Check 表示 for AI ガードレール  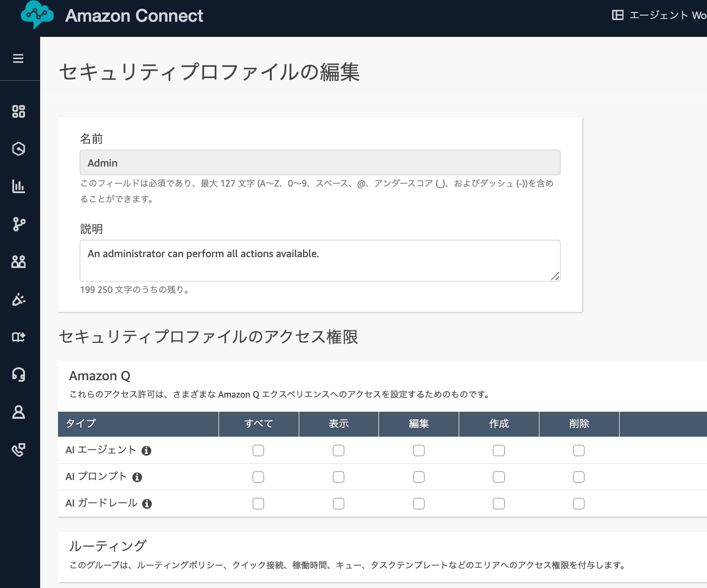coord(339,503)
